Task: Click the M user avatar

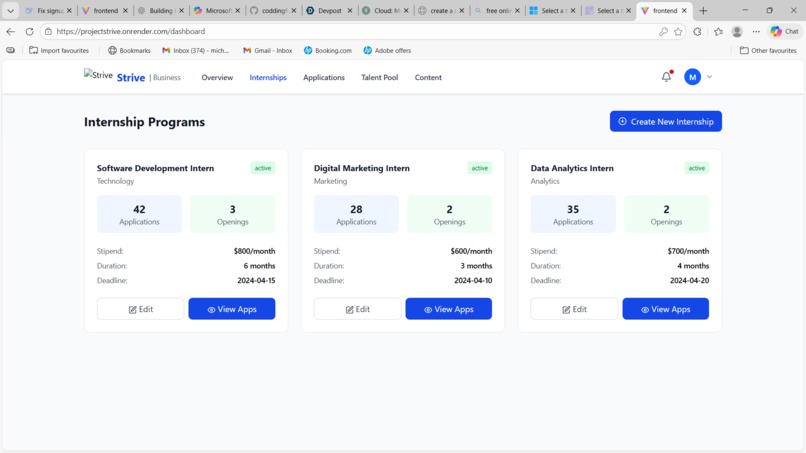Action: tap(692, 77)
